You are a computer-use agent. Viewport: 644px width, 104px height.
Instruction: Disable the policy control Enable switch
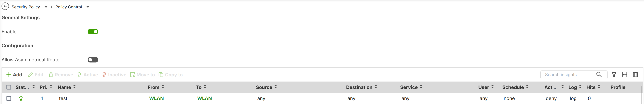pyautogui.click(x=93, y=32)
